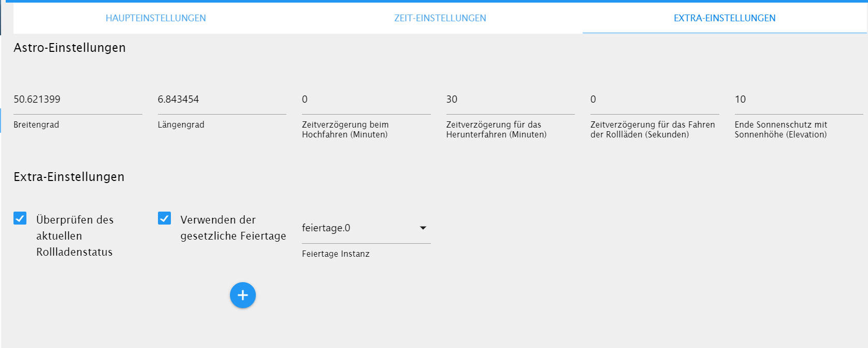Click the Längengrad value 6.843454

click(178, 100)
